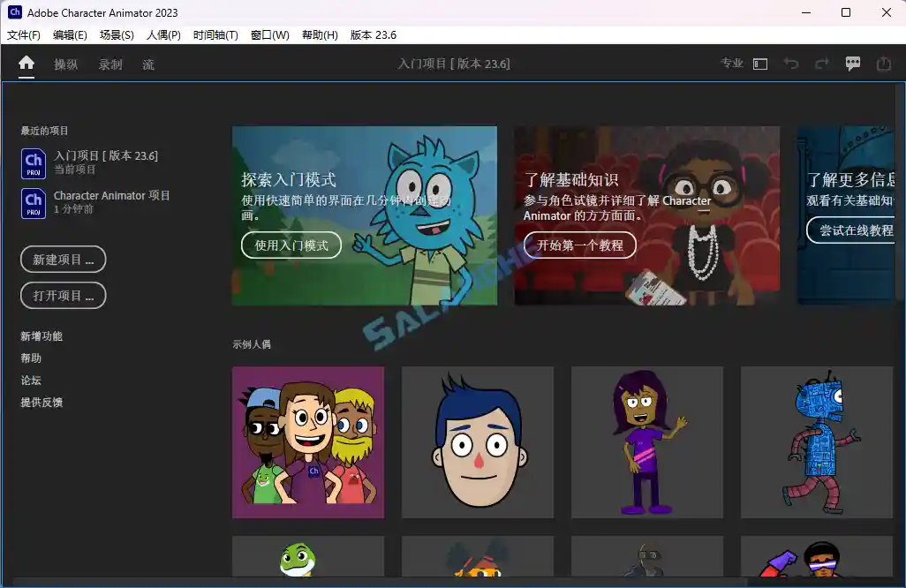Image resolution: width=906 pixels, height=588 pixels.
Task: Select the Character Animator 项目 recent entry
Action: 95,203
